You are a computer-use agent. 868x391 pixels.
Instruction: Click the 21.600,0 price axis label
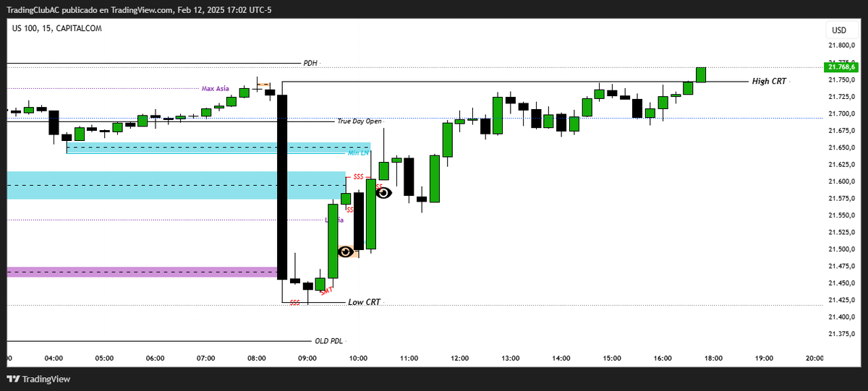[843, 181]
